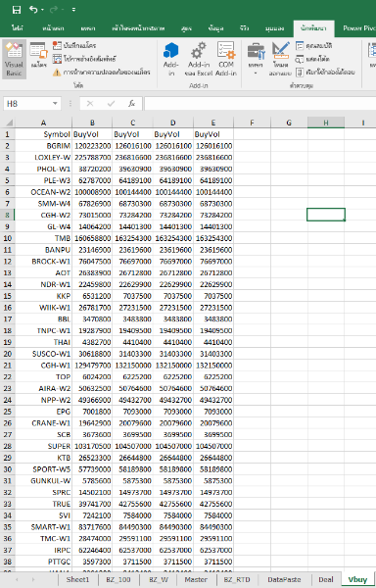Image resolution: width=376 pixels, height=588 pixels.
Task: Open Insert Function fx button
Action: pyautogui.click(x=131, y=104)
